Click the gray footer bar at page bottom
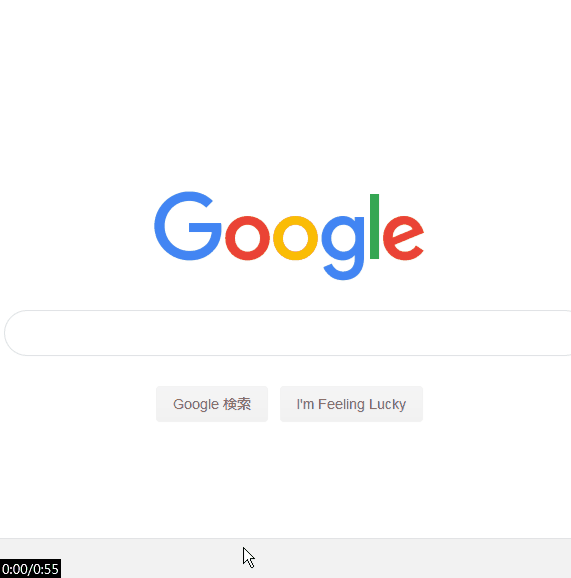Image resolution: width=571 pixels, height=578 pixels. (x=285, y=558)
